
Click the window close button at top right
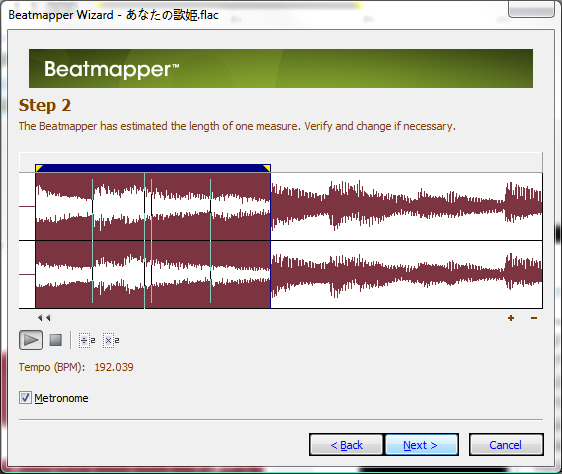coord(531,9)
